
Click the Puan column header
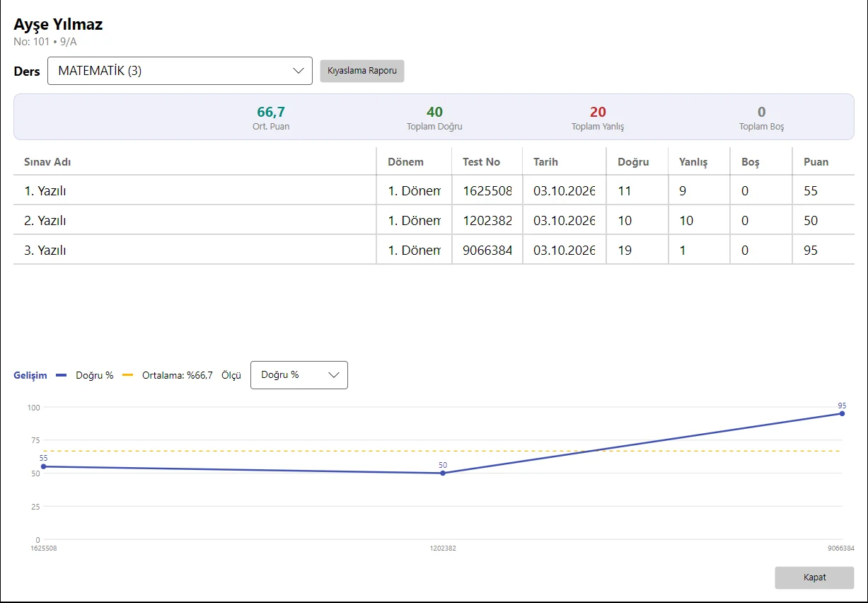point(816,162)
